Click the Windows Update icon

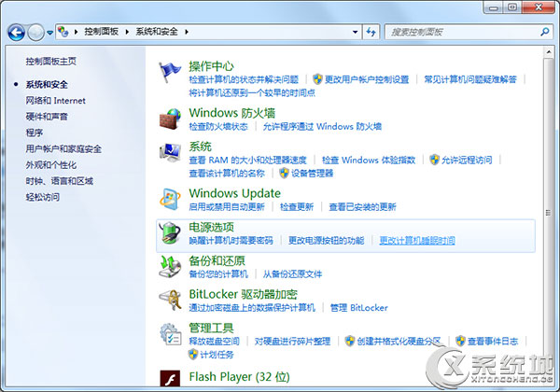point(170,199)
